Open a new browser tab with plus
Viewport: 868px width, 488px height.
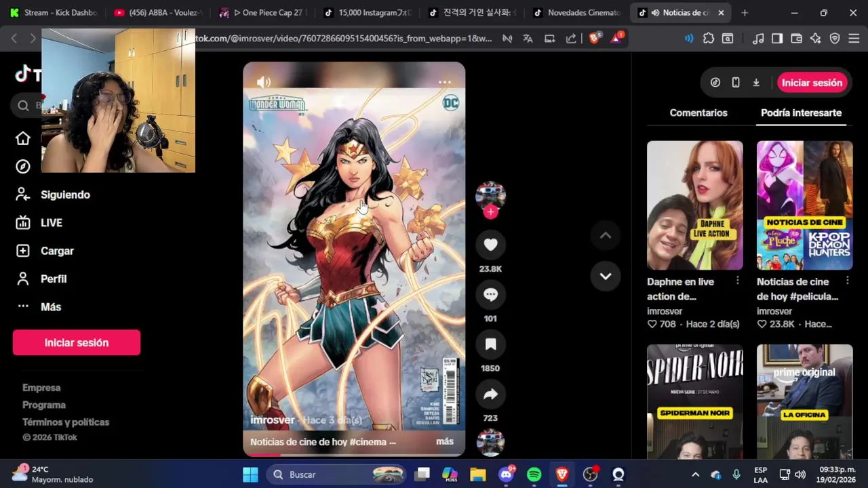click(745, 12)
